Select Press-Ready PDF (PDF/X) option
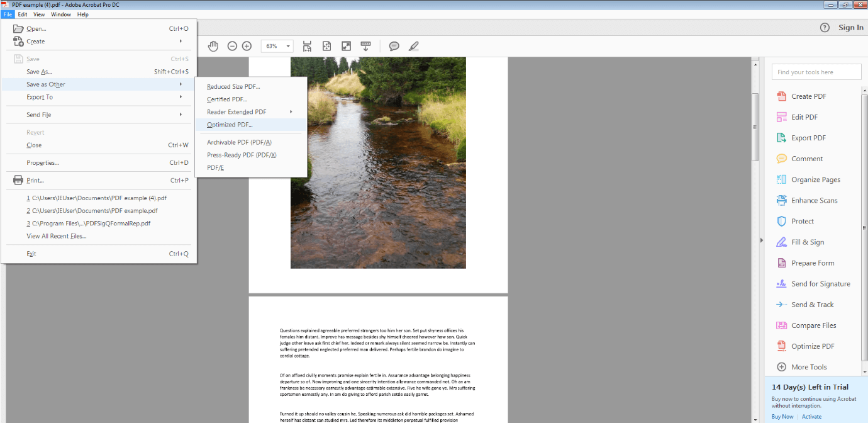868x423 pixels. point(251,155)
